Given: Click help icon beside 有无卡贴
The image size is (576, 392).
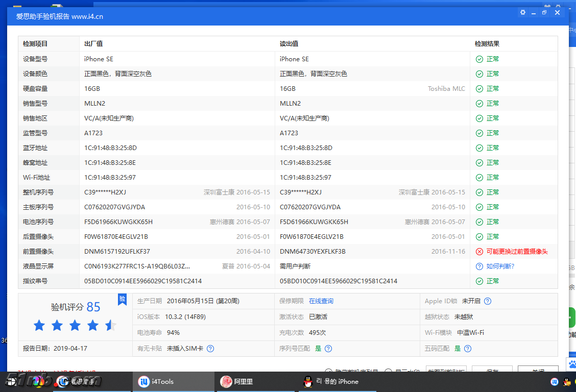Looking at the screenshot, I should (210, 349).
